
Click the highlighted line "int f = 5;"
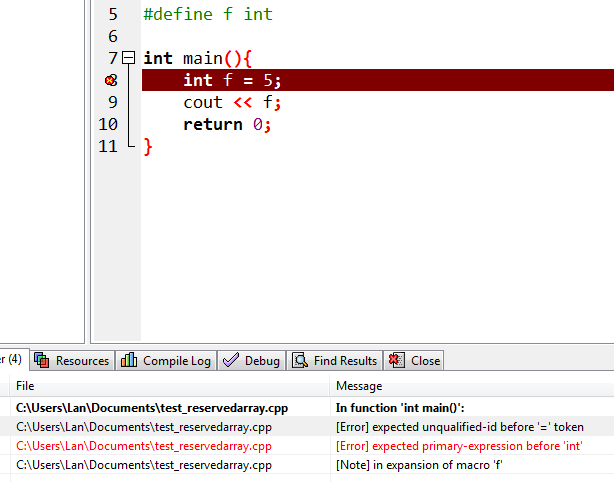pos(378,80)
